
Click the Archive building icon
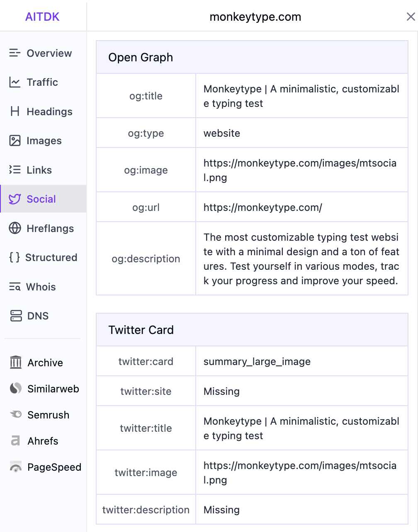[x=16, y=363]
